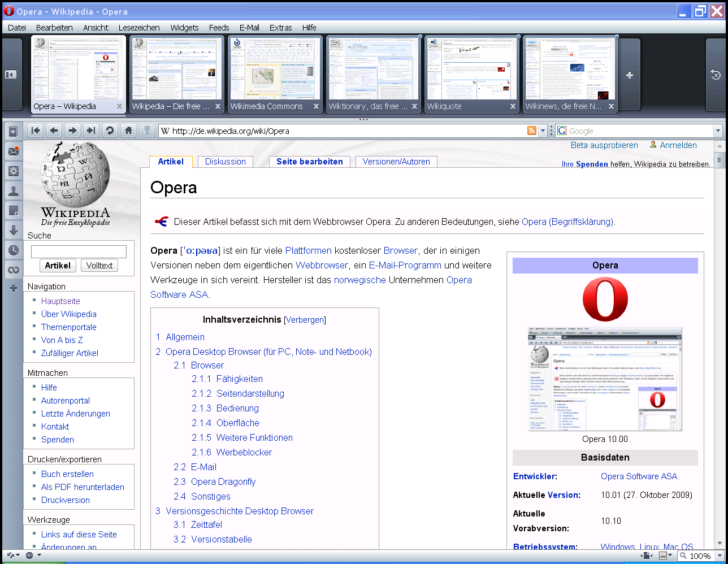Close the Wikiquote tab
The width and height of the screenshot is (728, 564).
[513, 106]
